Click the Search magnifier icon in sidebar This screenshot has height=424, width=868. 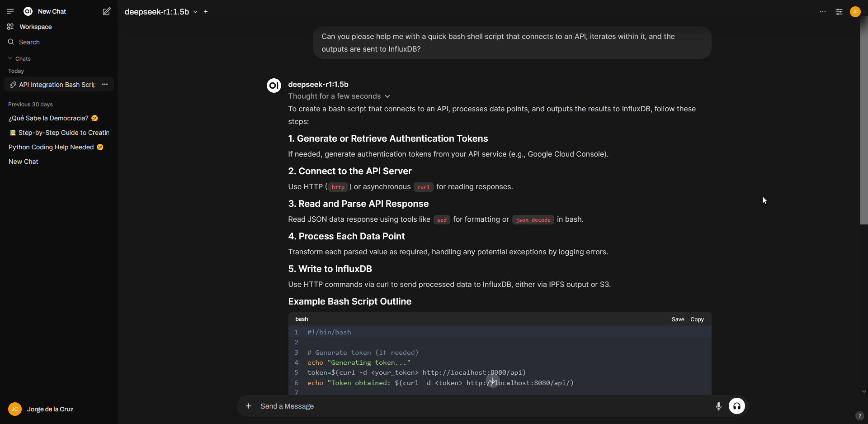[11, 42]
